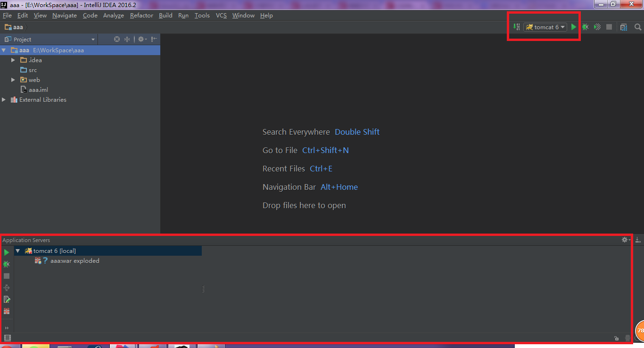Click artifacts gift icon in Application Servers sidebar
This screenshot has height=348, width=644.
7,311
